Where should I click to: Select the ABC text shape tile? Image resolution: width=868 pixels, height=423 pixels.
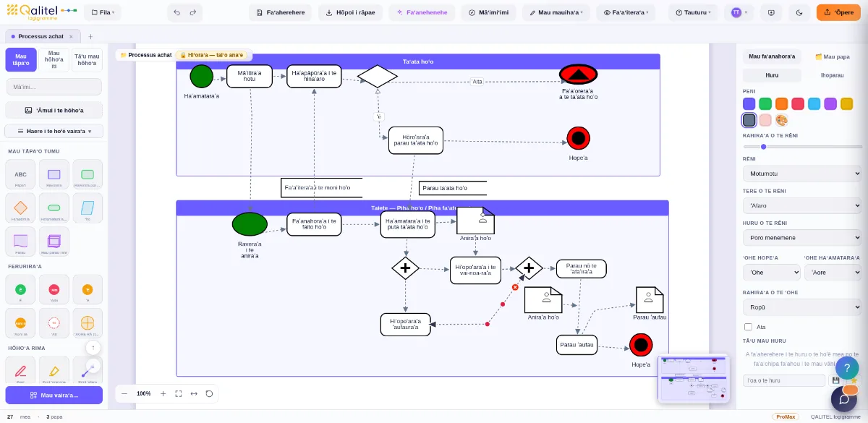point(20,174)
